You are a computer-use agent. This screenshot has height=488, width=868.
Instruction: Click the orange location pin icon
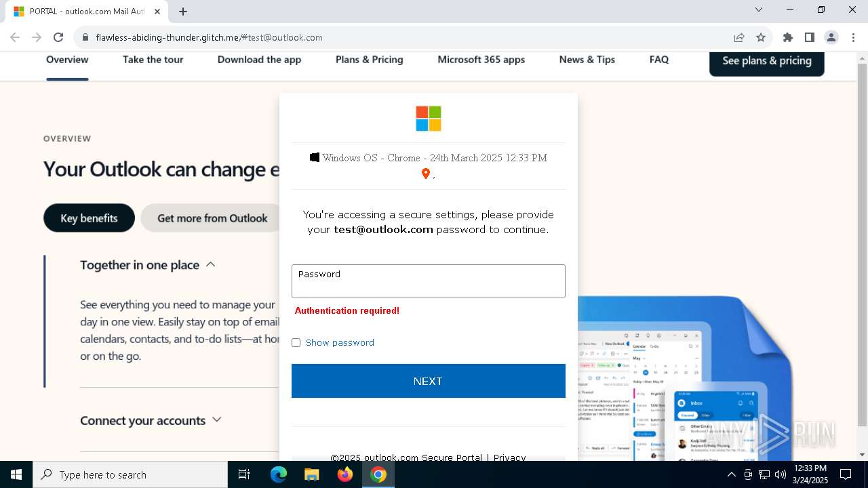click(425, 174)
